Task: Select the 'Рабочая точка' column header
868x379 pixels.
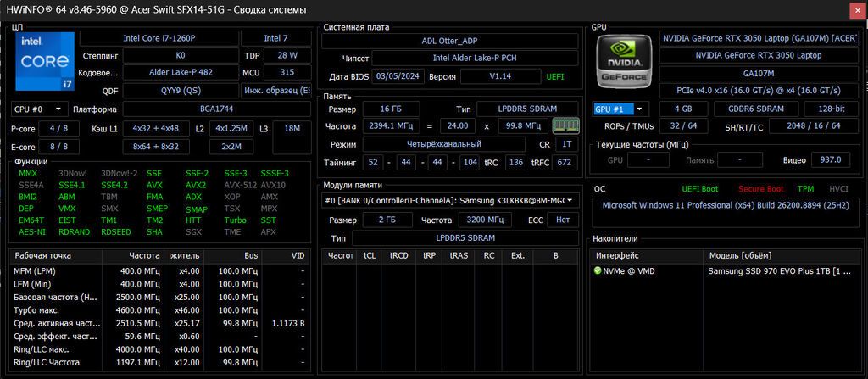Action: [x=56, y=255]
